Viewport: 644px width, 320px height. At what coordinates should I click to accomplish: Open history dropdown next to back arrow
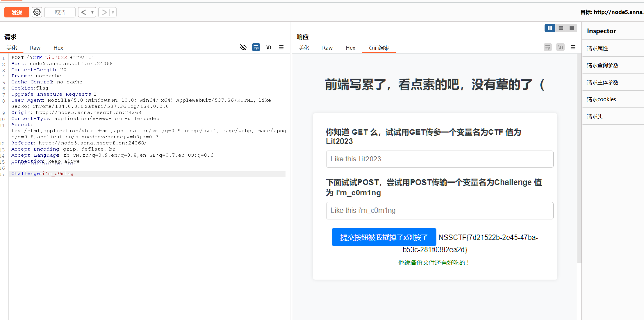[92, 12]
